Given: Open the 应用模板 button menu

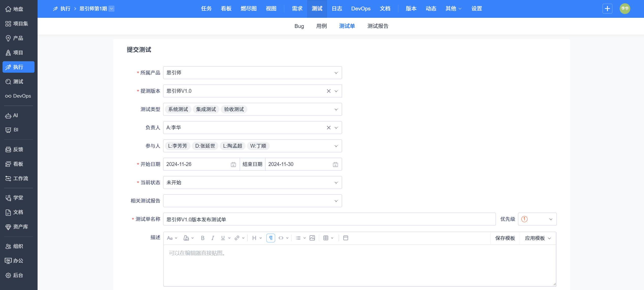Looking at the screenshot, I should tap(538, 238).
